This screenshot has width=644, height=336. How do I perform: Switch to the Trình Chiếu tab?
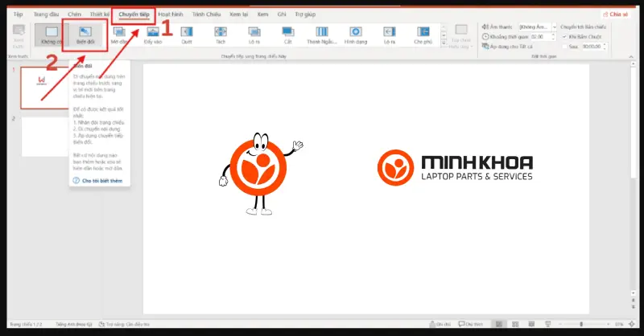(x=206, y=14)
